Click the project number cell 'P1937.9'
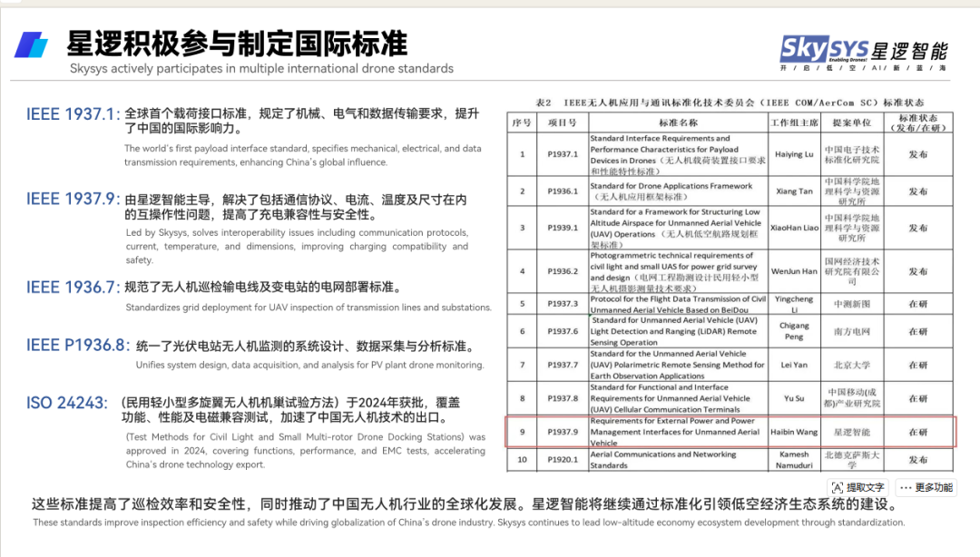Screen dimensions: 980x557 click(x=563, y=432)
